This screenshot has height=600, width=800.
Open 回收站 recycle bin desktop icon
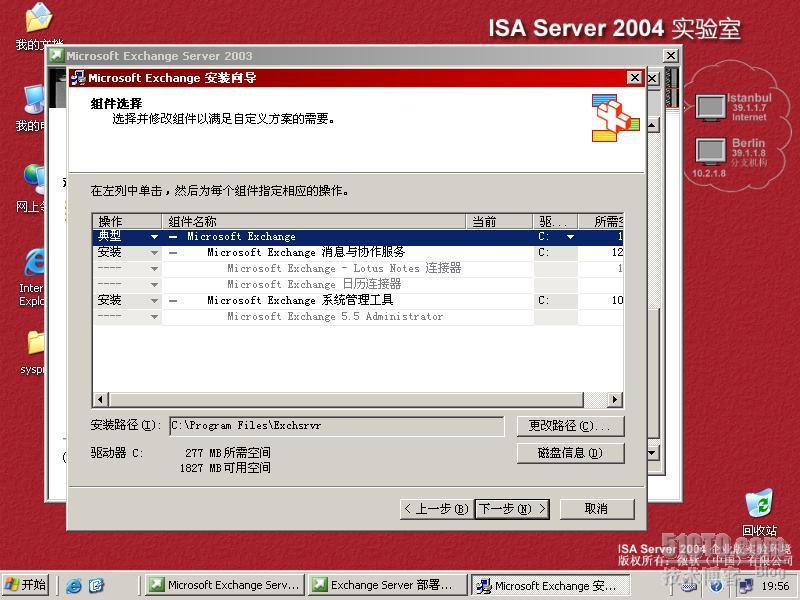click(x=759, y=512)
